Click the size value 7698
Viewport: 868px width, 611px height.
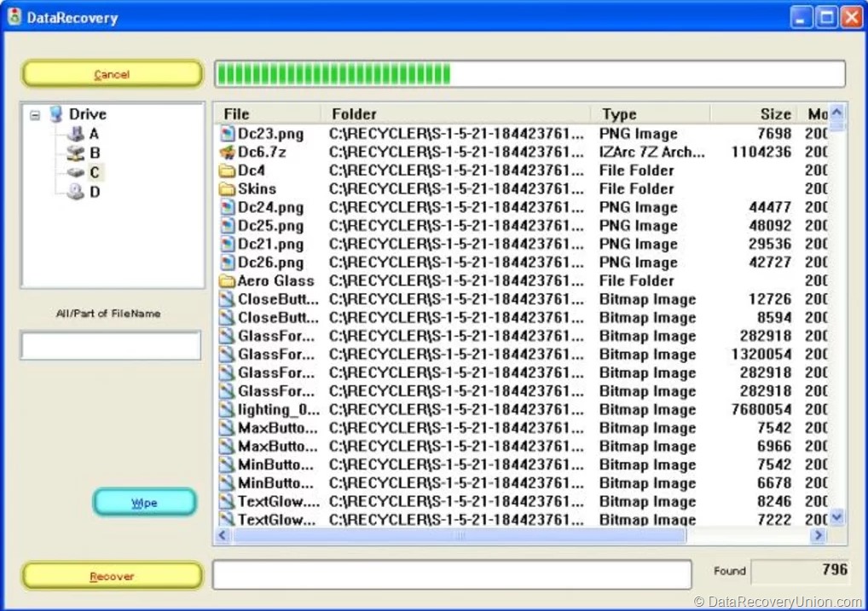(774, 134)
